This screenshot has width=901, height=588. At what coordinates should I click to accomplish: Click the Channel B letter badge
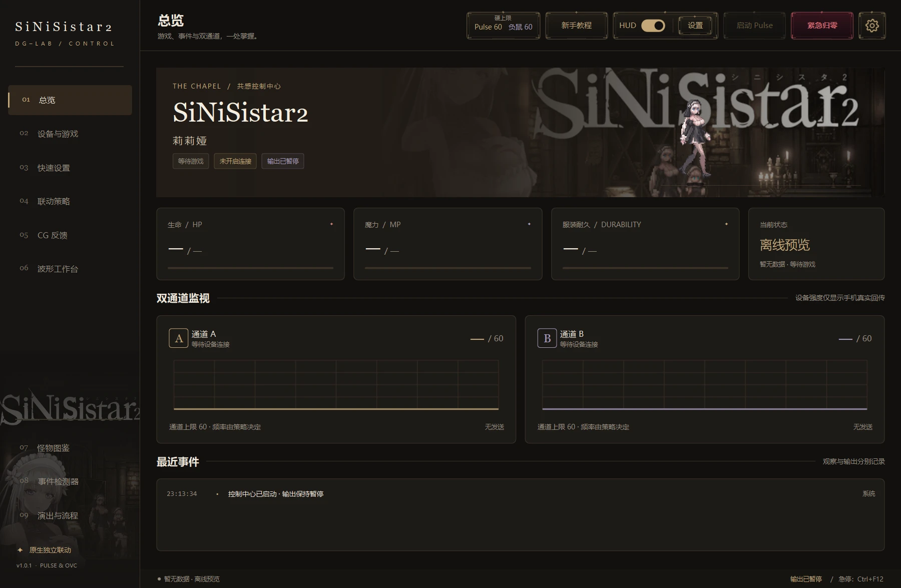pyautogui.click(x=547, y=338)
